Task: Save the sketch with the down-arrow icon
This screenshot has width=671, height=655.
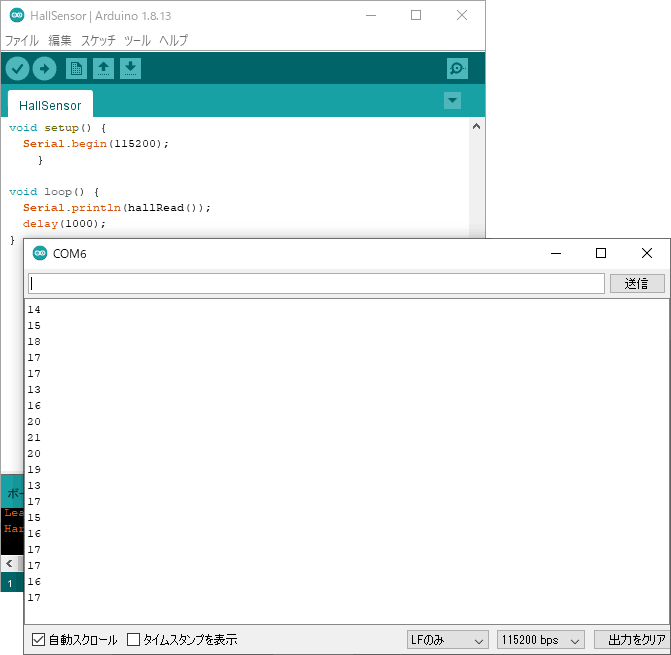Action: (x=131, y=68)
